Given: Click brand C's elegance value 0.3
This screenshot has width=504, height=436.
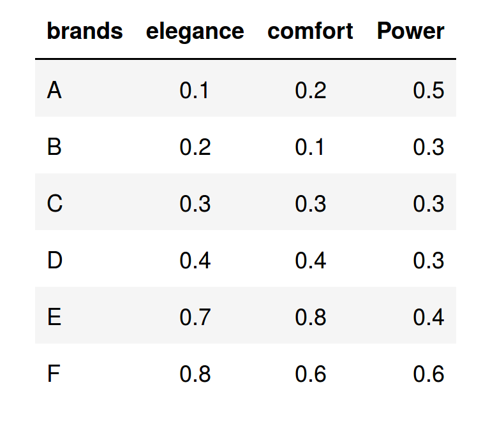Looking at the screenshot, I should [195, 204].
